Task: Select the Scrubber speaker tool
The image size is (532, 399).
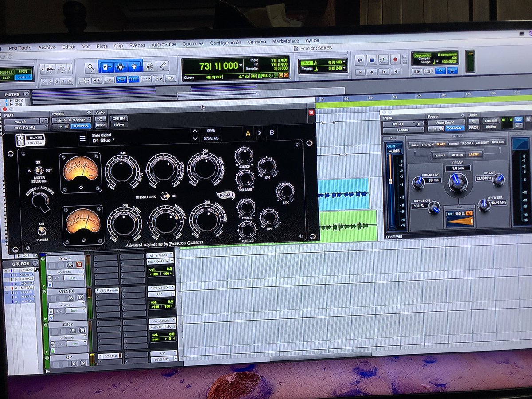Action: 149,67
